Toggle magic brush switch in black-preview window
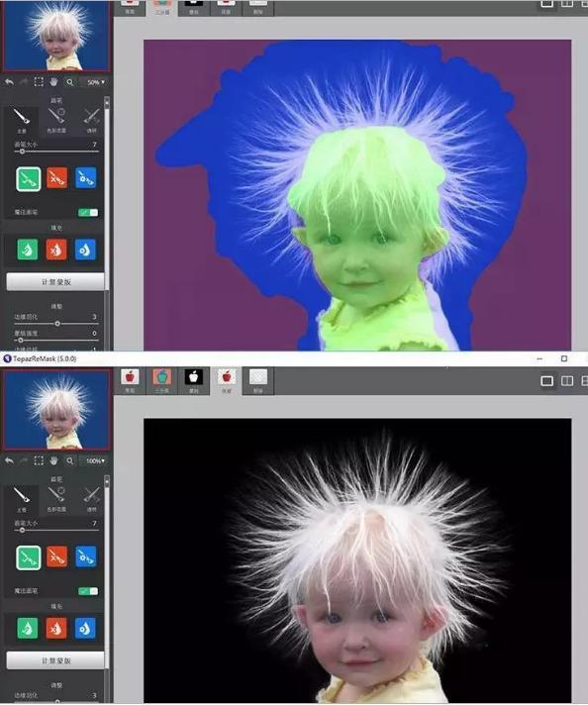 [x=88, y=591]
